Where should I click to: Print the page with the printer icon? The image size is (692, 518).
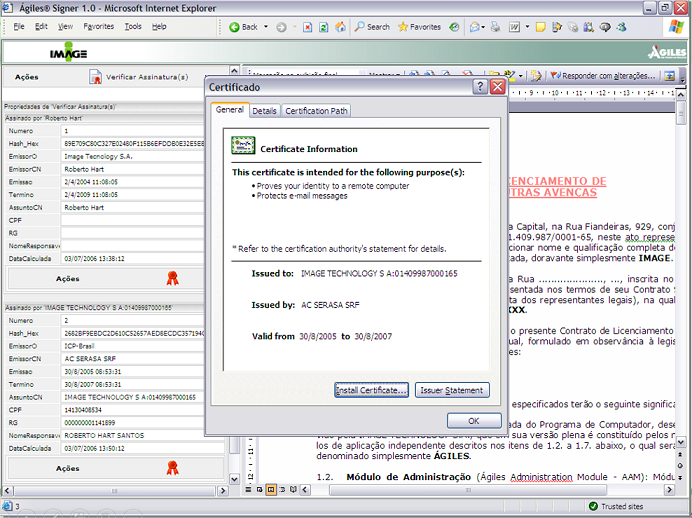coord(495,27)
